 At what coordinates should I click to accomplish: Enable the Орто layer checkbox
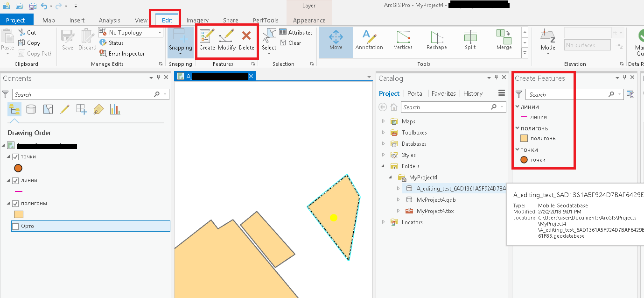pyautogui.click(x=15, y=227)
